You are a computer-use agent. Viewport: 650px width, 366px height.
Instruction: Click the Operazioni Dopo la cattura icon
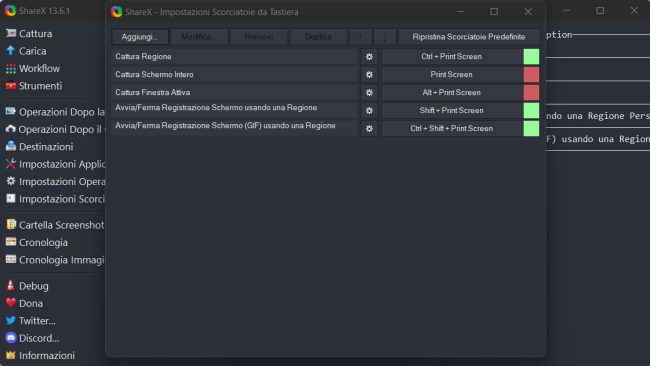pyautogui.click(x=11, y=111)
